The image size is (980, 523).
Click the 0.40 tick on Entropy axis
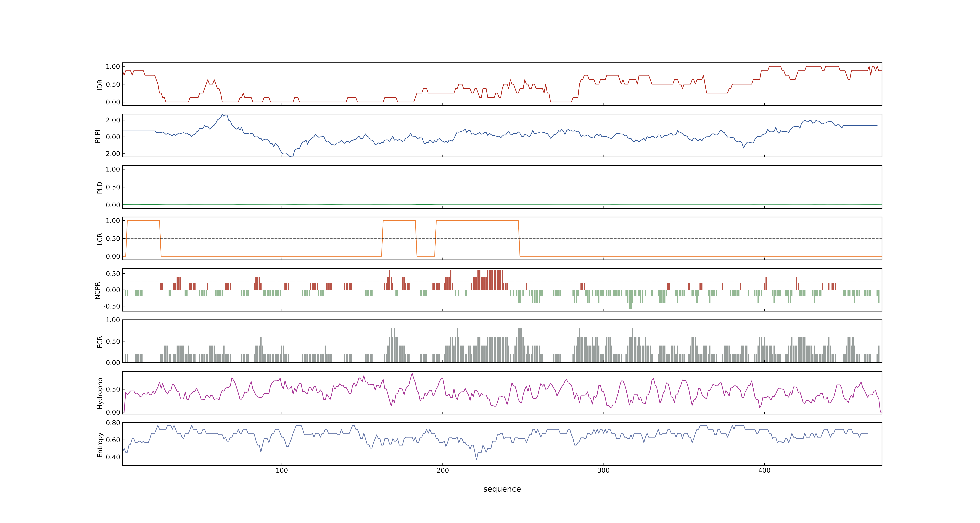[113, 457]
